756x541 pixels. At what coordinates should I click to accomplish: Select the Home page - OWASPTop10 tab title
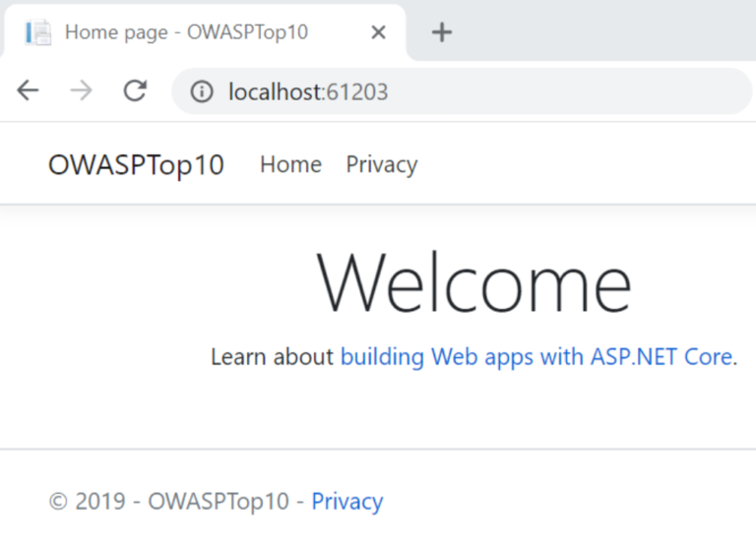click(x=186, y=32)
